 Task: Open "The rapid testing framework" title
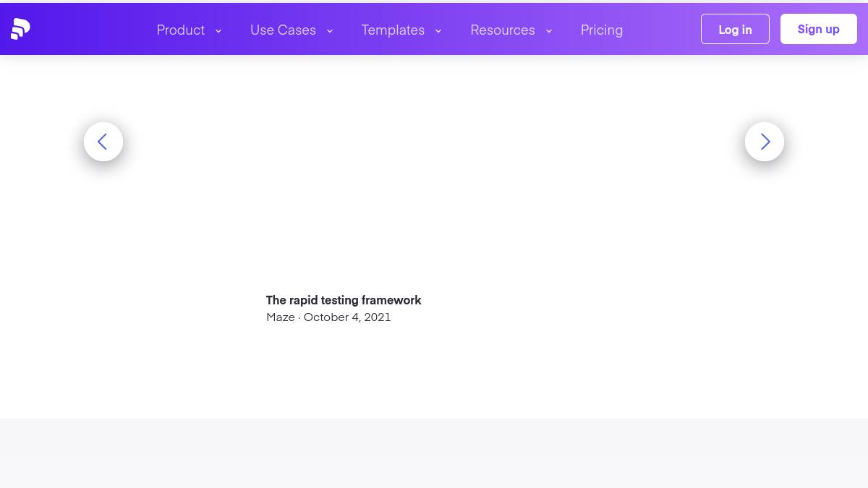tap(344, 300)
